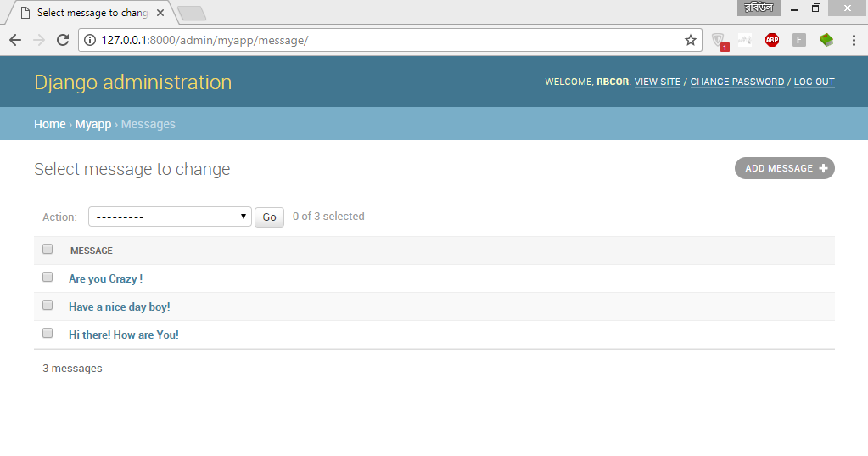View site information icon in address bar

point(90,40)
